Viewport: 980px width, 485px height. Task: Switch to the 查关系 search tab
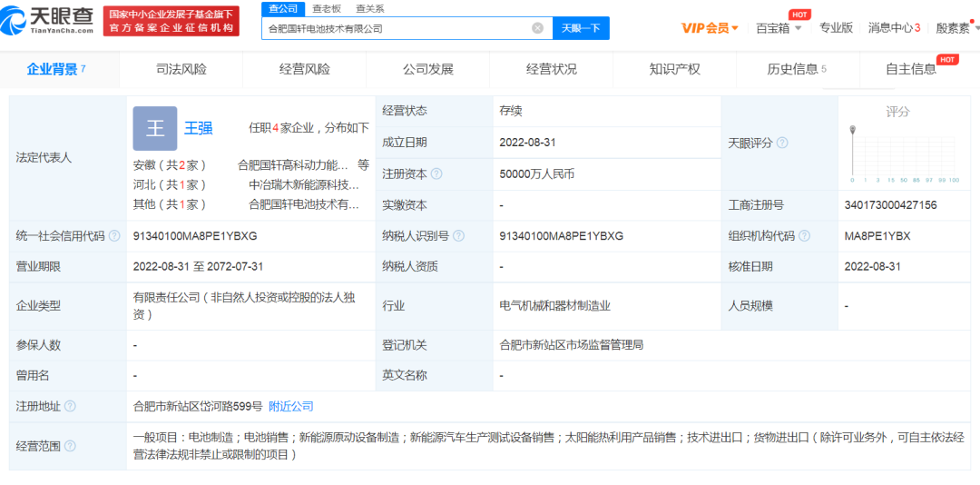(370, 9)
